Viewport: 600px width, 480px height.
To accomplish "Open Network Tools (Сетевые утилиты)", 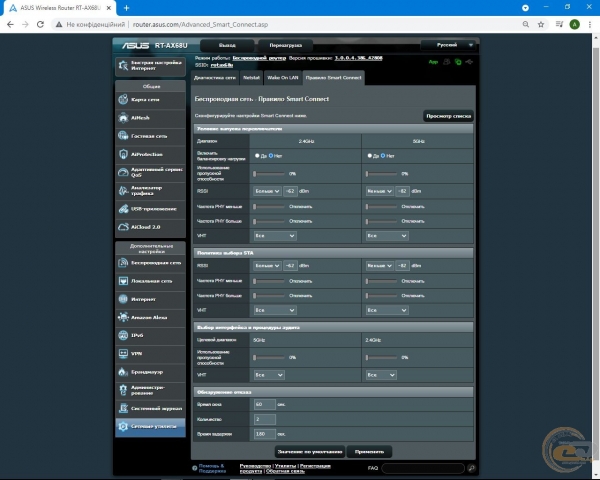I will click(x=150, y=426).
